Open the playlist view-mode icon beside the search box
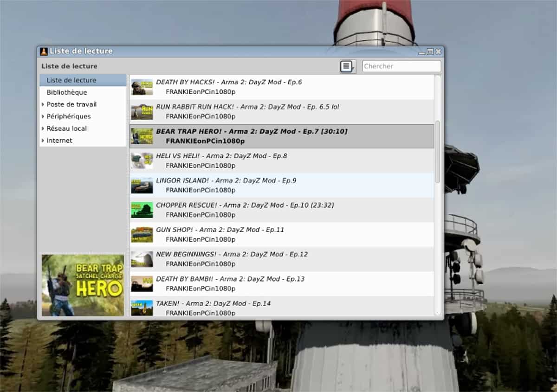 click(345, 66)
